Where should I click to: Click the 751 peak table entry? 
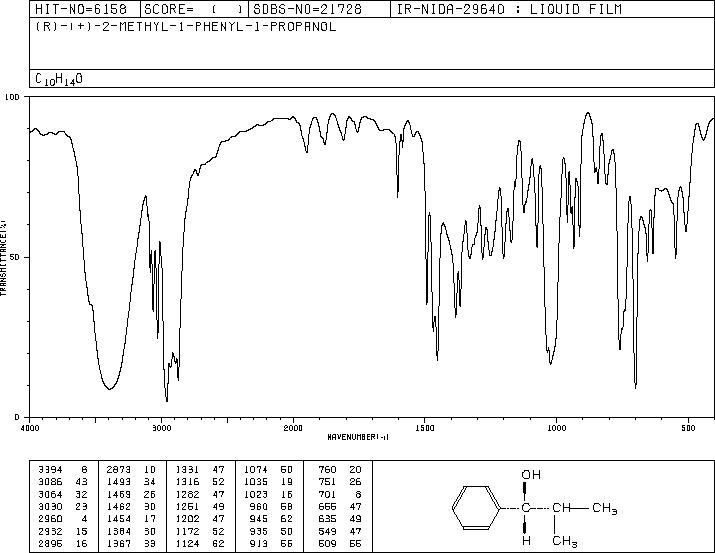(340, 481)
